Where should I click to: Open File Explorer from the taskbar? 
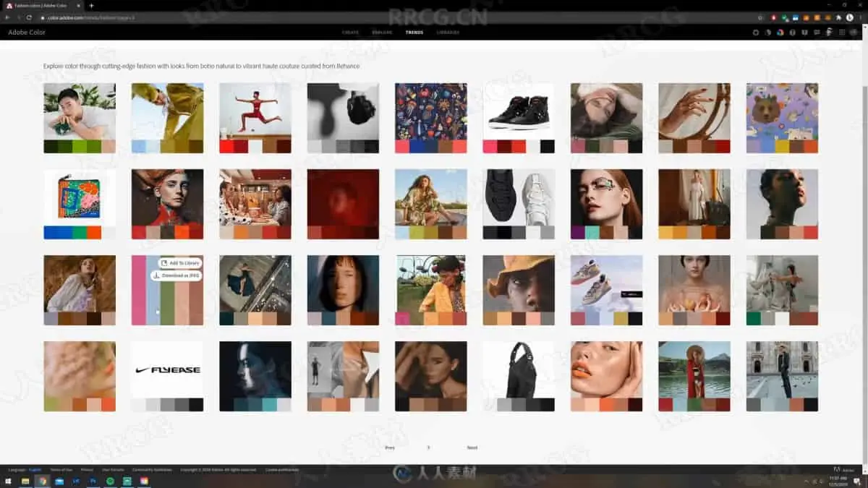click(x=25, y=481)
